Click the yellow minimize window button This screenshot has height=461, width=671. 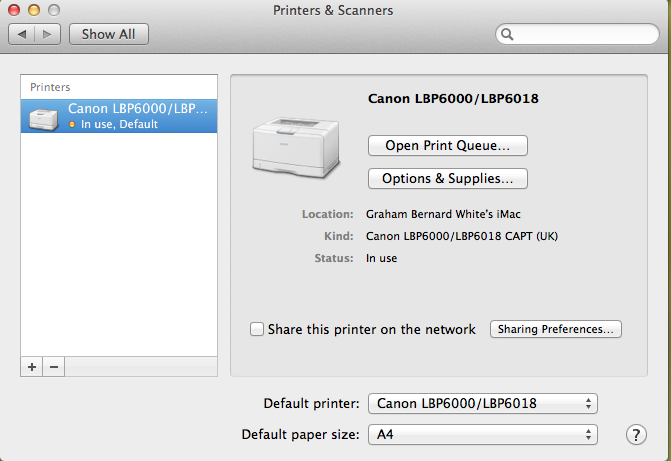32,10
